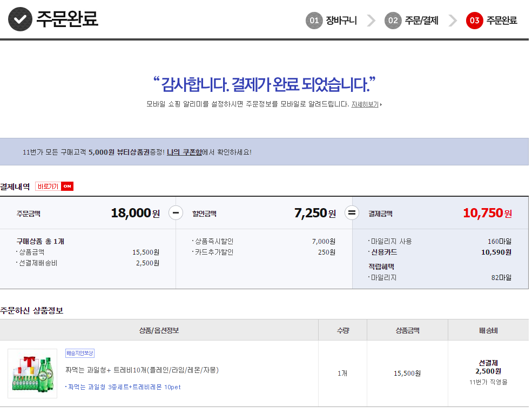Click the checkmark icon beside 주문완료 title
The width and height of the screenshot is (532, 413).
tap(20, 19)
